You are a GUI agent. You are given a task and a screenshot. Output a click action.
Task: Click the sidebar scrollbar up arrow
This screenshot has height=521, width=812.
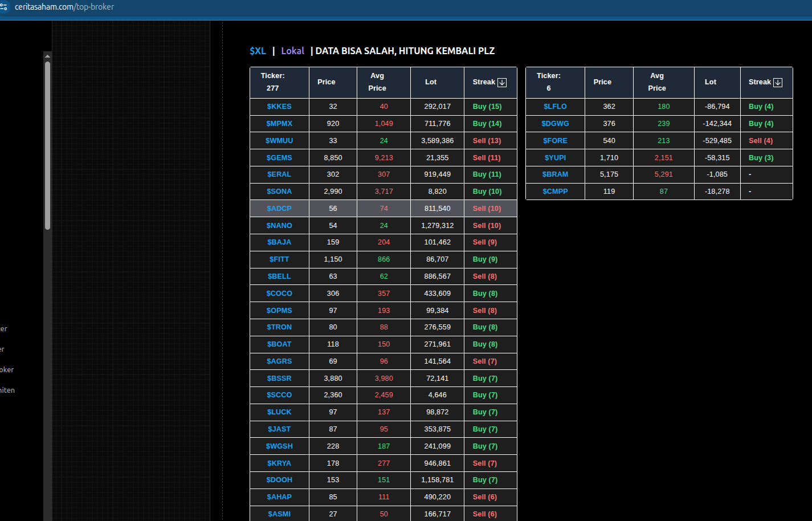point(47,56)
